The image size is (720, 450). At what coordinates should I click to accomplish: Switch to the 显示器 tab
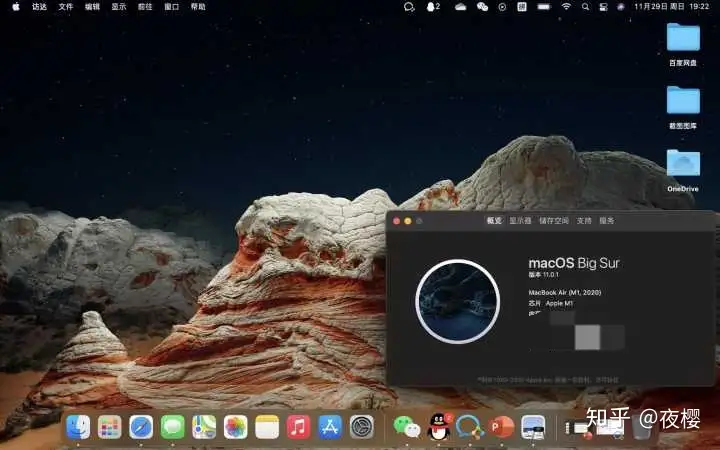click(520, 221)
